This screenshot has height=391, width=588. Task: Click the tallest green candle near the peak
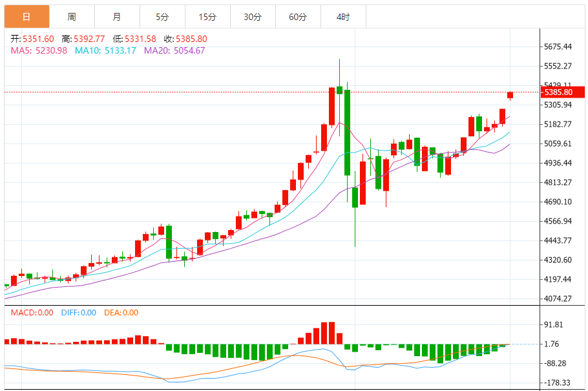click(x=347, y=132)
